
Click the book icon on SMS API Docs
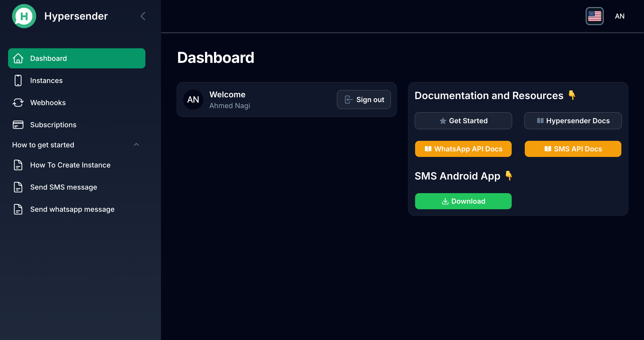548,149
